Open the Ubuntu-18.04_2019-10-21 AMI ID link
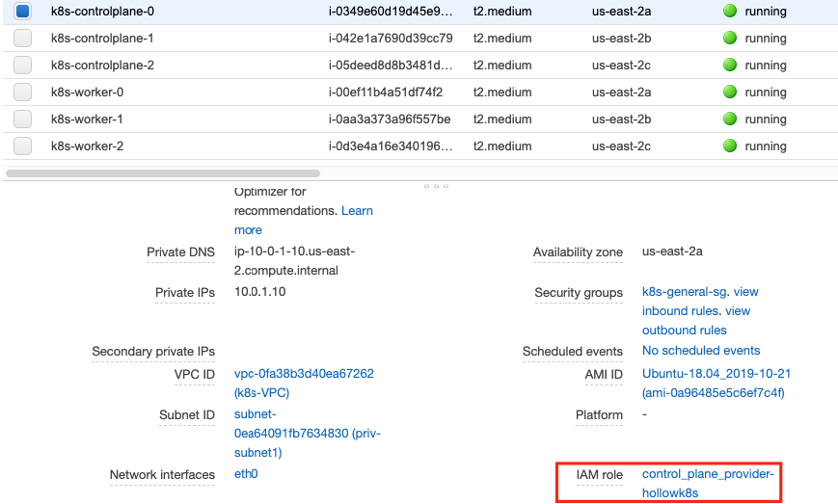Screen dimensions: 838x504 716,373
